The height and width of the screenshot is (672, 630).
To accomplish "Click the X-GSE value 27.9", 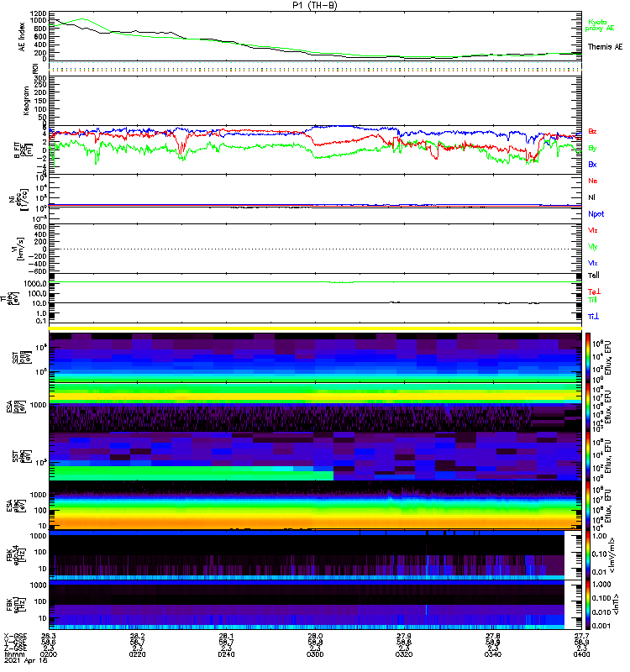I will (x=404, y=636).
